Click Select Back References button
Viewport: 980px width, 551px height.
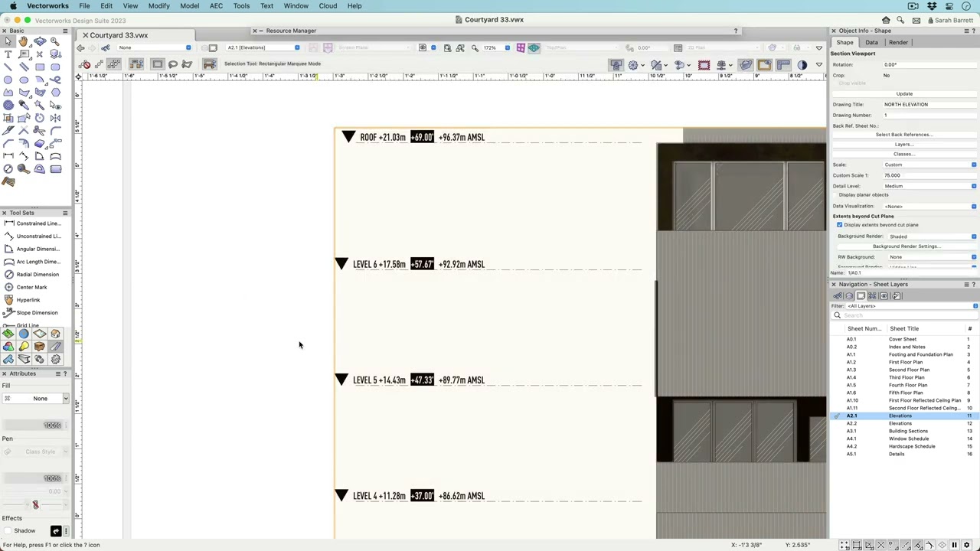(x=904, y=135)
